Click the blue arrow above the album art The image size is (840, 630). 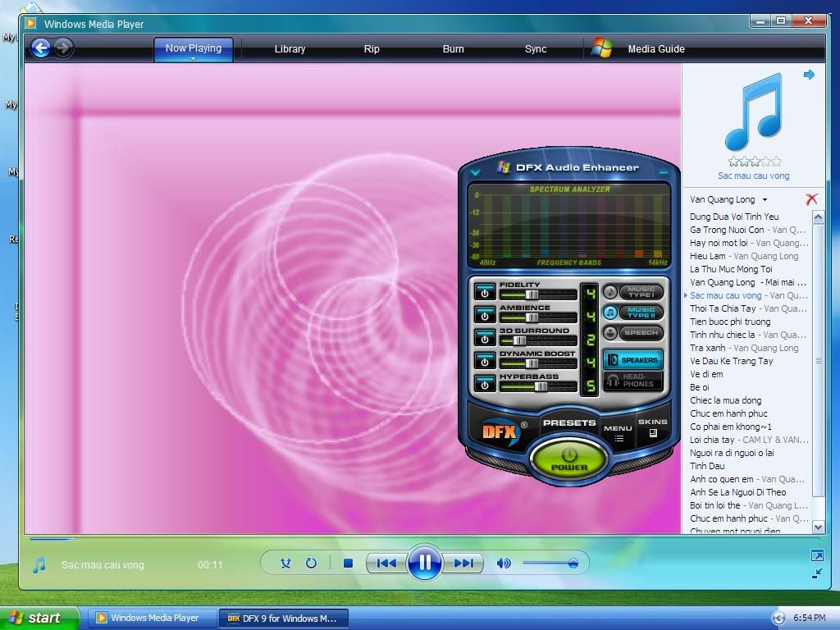coord(809,75)
